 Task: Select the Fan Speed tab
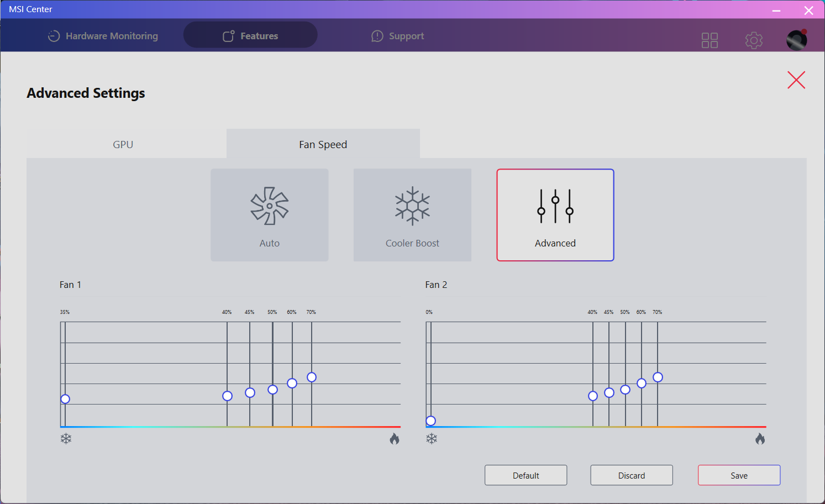coord(323,144)
